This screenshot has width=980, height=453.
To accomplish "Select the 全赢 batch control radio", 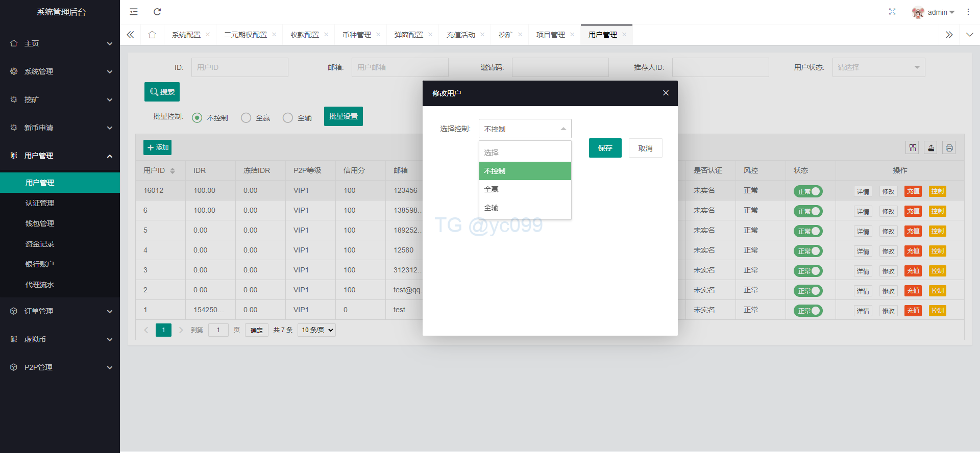I will (x=247, y=118).
